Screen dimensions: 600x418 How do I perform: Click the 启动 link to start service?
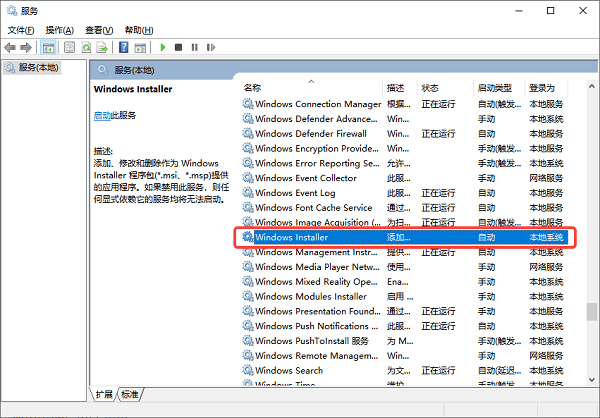pos(102,116)
